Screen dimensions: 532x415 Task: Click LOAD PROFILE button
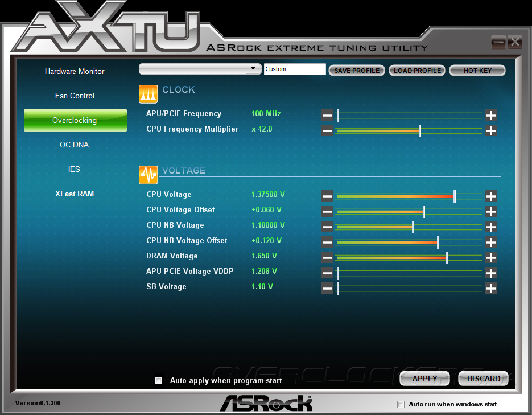pos(417,71)
